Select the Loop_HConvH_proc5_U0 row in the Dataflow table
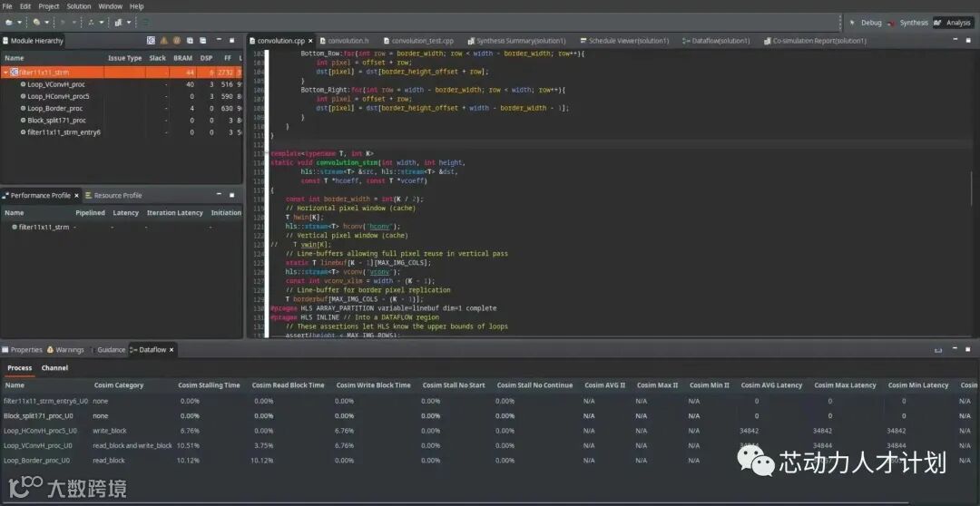 [x=489, y=431]
